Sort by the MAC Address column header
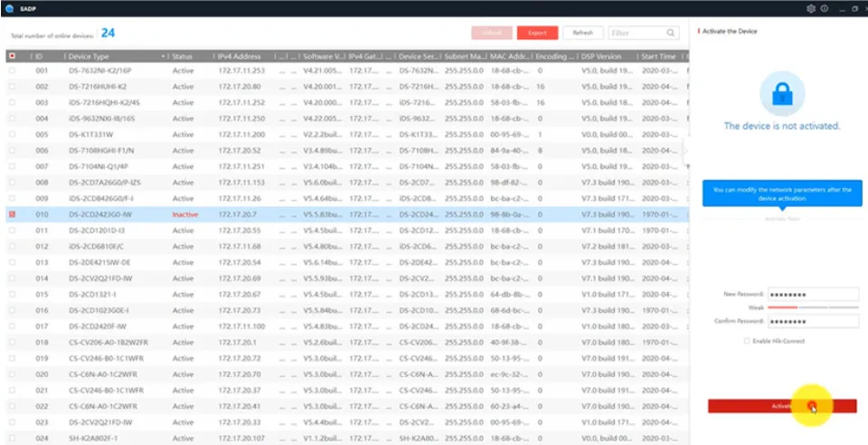This screenshot has width=868, height=445. pyautogui.click(x=510, y=56)
